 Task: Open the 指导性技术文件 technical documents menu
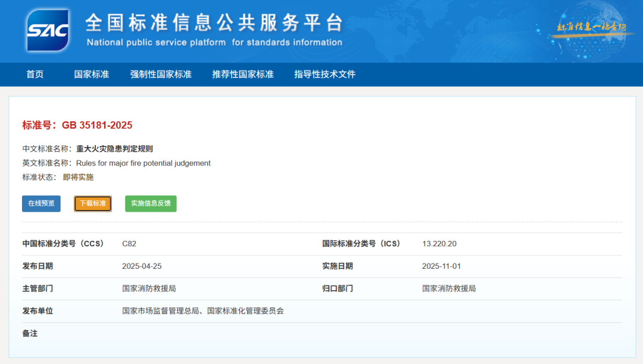(x=324, y=74)
